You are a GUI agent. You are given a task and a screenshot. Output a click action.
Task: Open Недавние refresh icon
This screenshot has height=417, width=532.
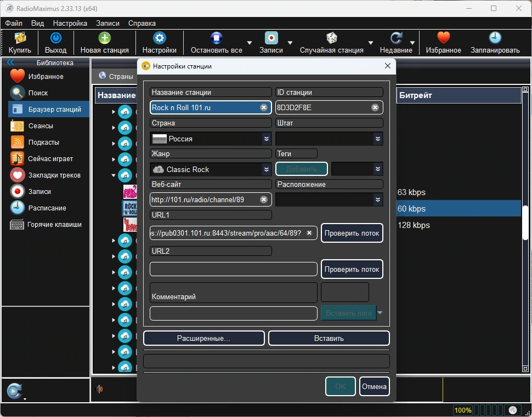[x=396, y=38]
